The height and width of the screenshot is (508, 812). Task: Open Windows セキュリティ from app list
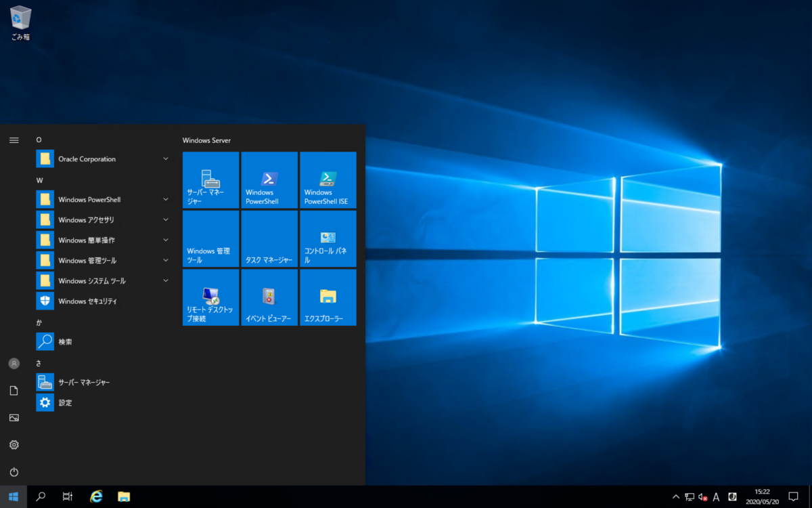[x=104, y=301]
